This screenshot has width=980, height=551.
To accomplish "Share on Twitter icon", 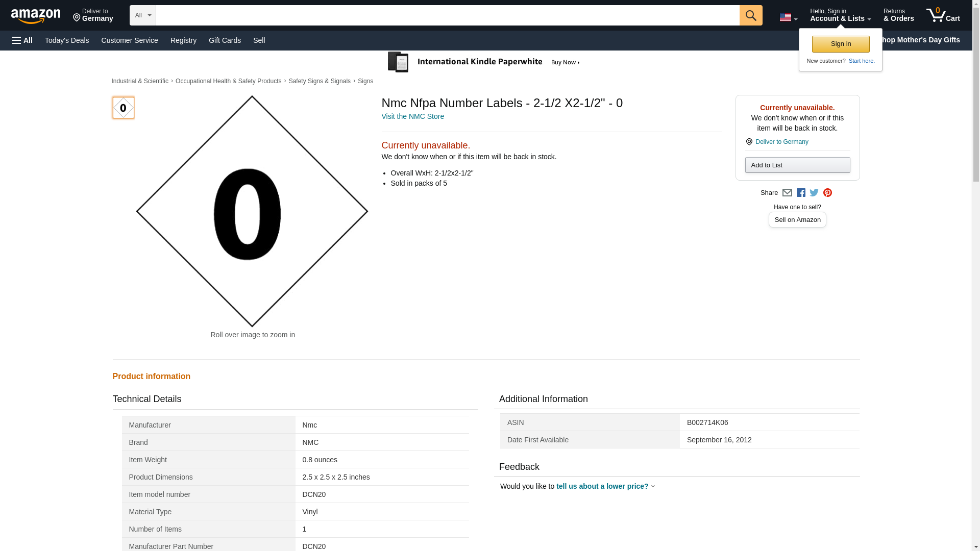I will pyautogui.click(x=814, y=193).
